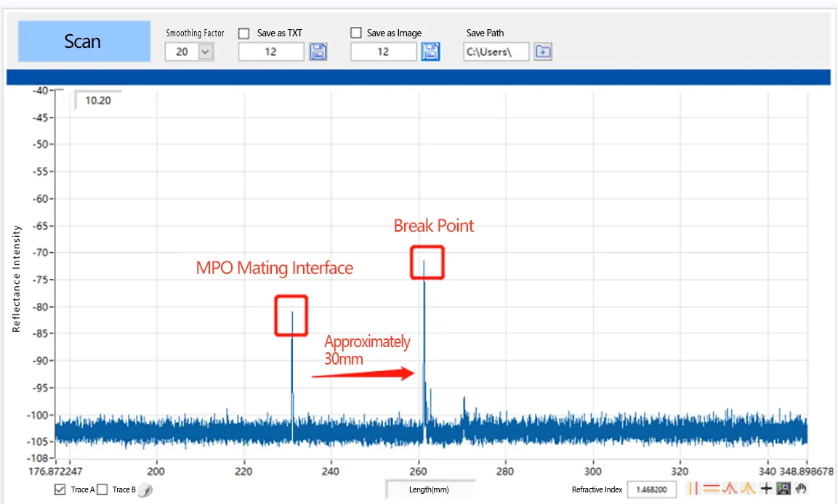Click the floppy disk beside Image field

430,52
